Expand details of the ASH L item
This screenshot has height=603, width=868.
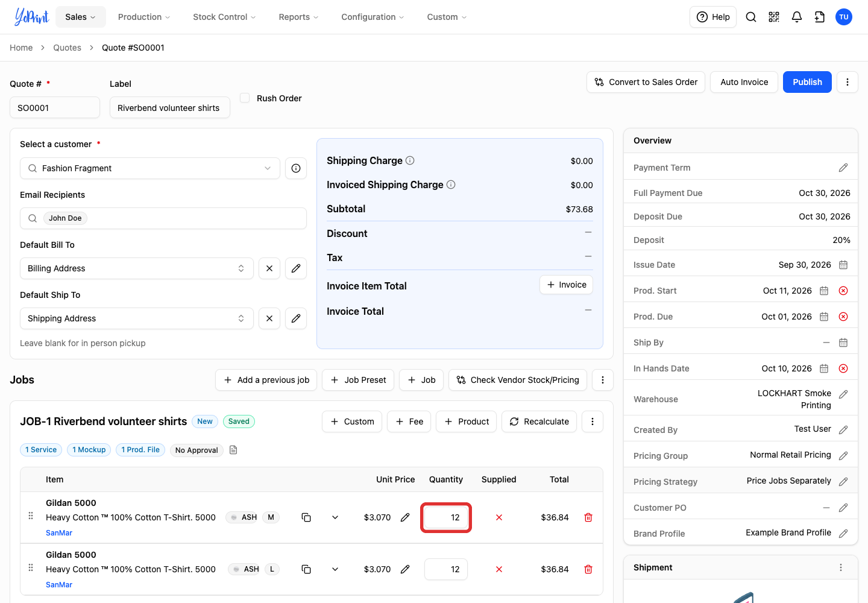pos(335,569)
